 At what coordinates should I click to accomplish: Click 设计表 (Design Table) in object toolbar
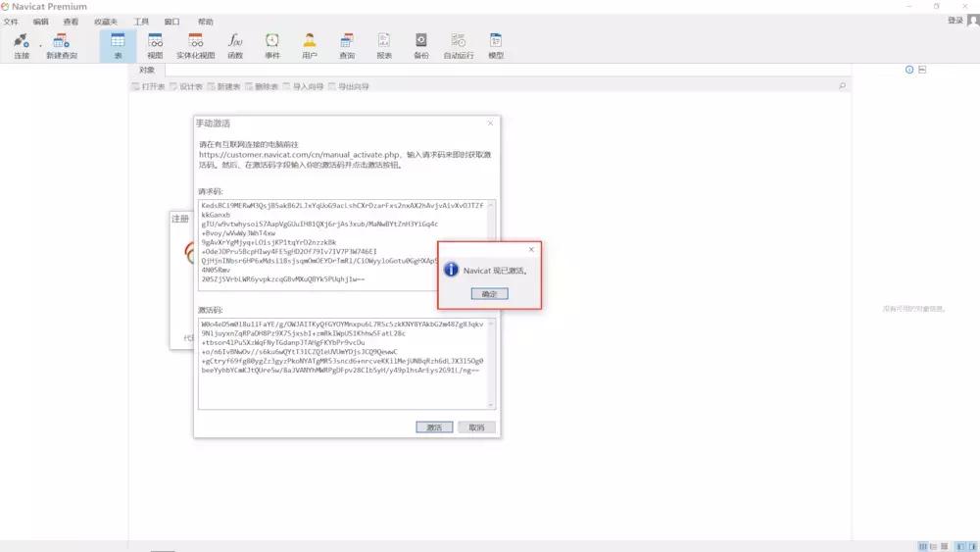186,87
